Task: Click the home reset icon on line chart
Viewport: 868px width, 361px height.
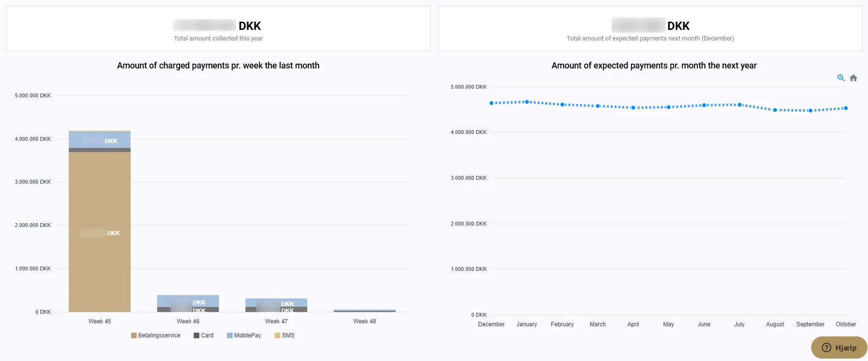Action: click(854, 78)
